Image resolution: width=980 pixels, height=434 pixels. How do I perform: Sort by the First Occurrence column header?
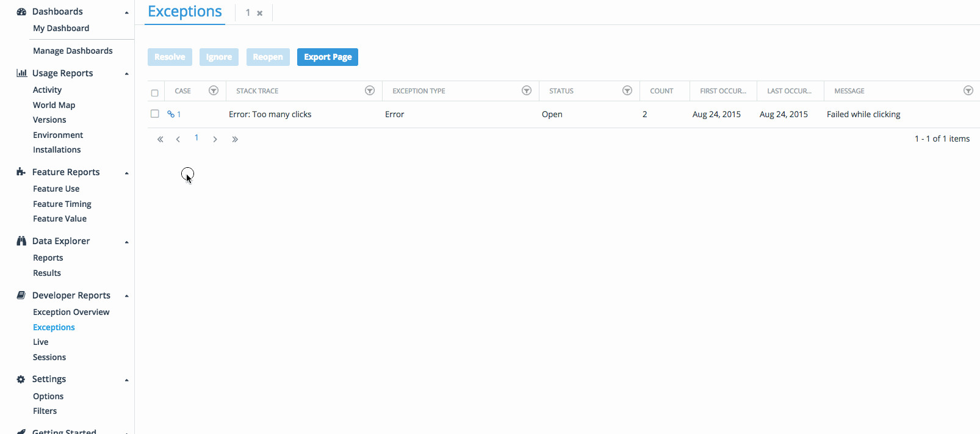[723, 91]
